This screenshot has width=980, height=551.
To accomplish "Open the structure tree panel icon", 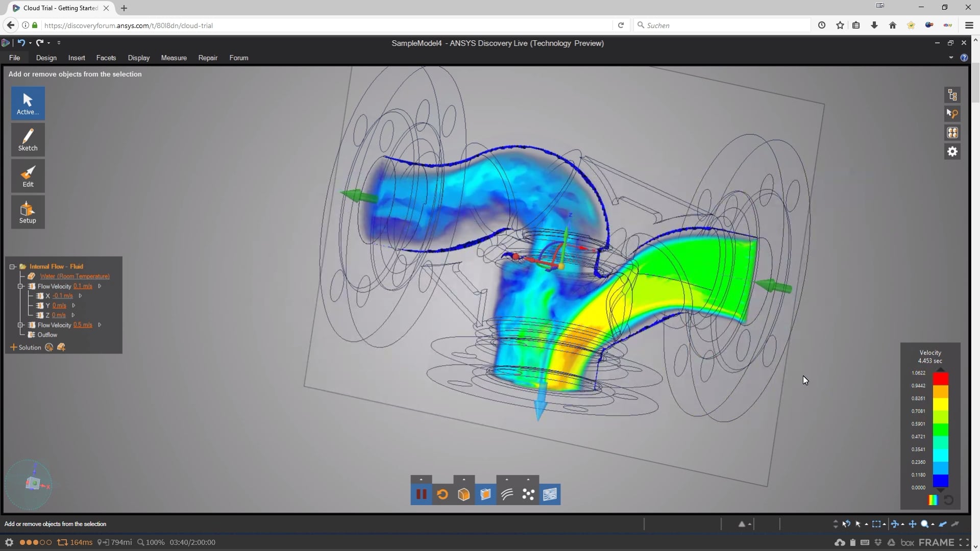I will pos(952,95).
